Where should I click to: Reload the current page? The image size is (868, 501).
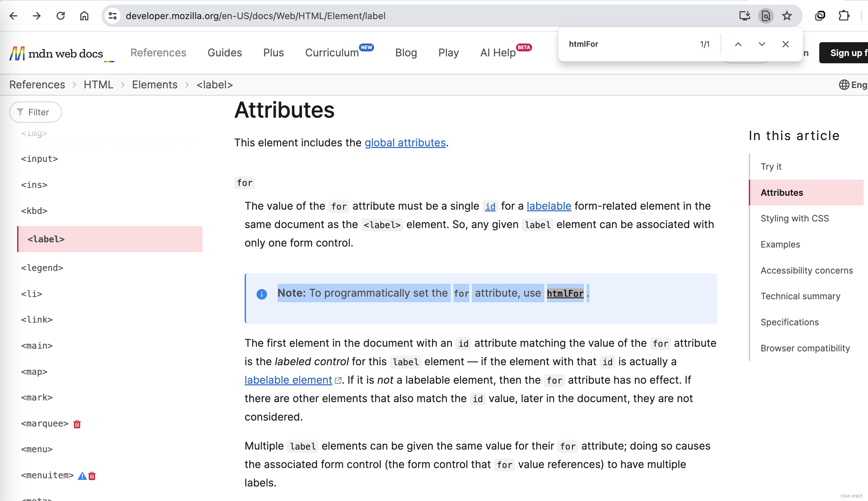pos(61,16)
